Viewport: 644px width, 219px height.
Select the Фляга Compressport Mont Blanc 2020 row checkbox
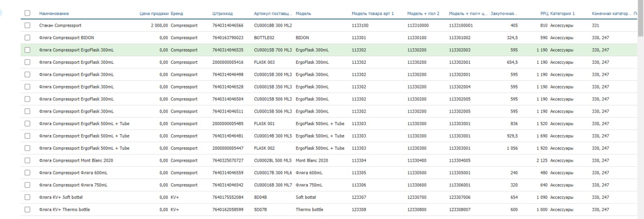pos(28,160)
